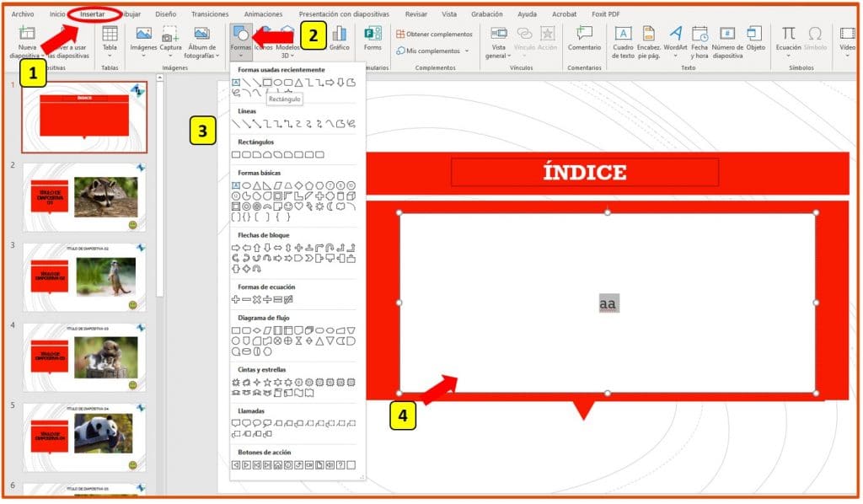This screenshot has height=504, width=863.
Task: Click the Lineas section heading in the shapes gallery
Action: coord(247,111)
